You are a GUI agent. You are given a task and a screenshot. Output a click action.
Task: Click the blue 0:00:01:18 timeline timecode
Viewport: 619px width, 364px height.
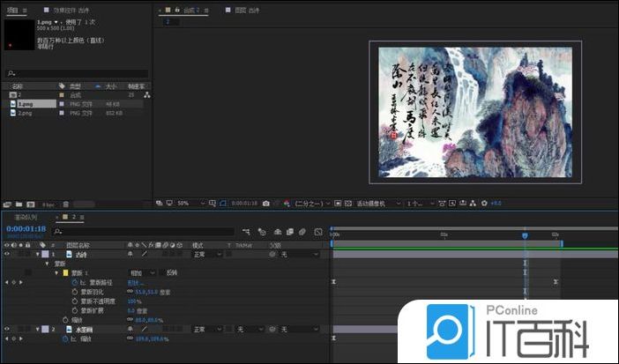(26, 228)
